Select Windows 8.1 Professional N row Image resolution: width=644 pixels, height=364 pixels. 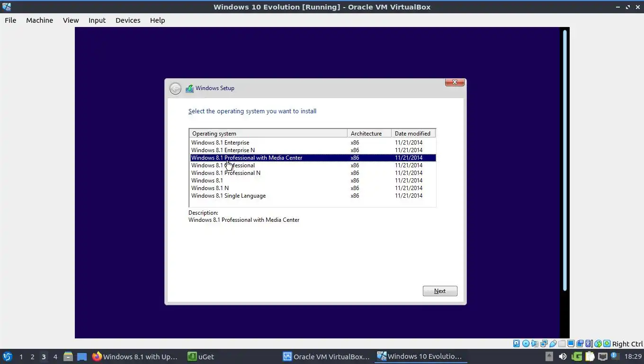click(x=313, y=173)
